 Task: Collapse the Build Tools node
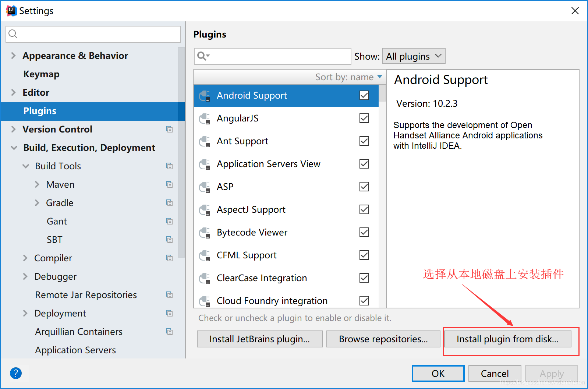[x=26, y=166]
